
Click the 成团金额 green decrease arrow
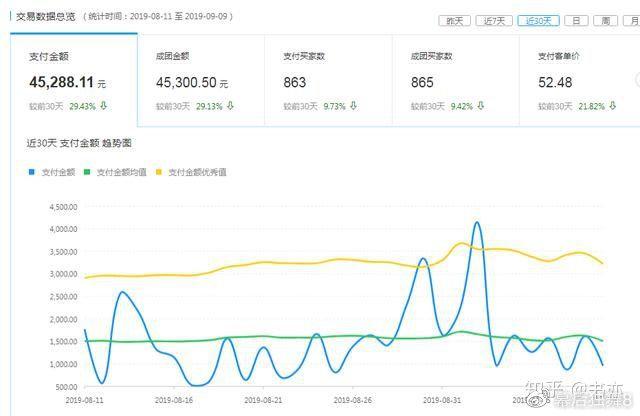tap(230, 105)
